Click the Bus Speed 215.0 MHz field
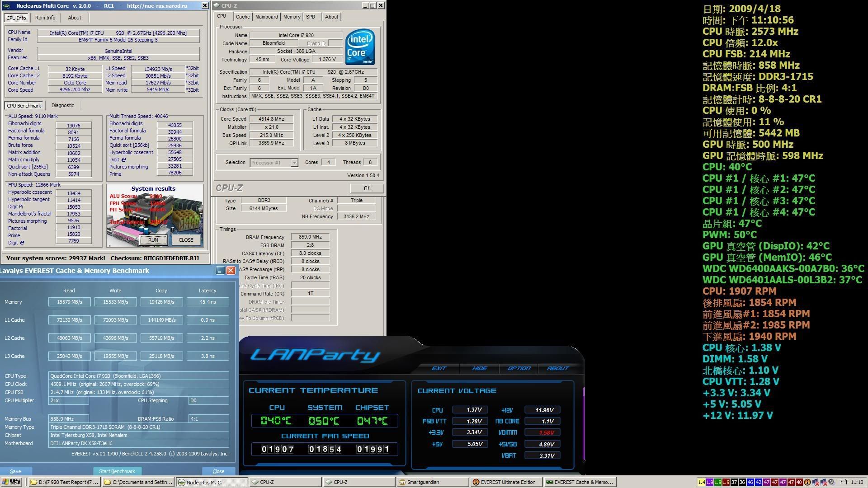 pyautogui.click(x=271, y=135)
